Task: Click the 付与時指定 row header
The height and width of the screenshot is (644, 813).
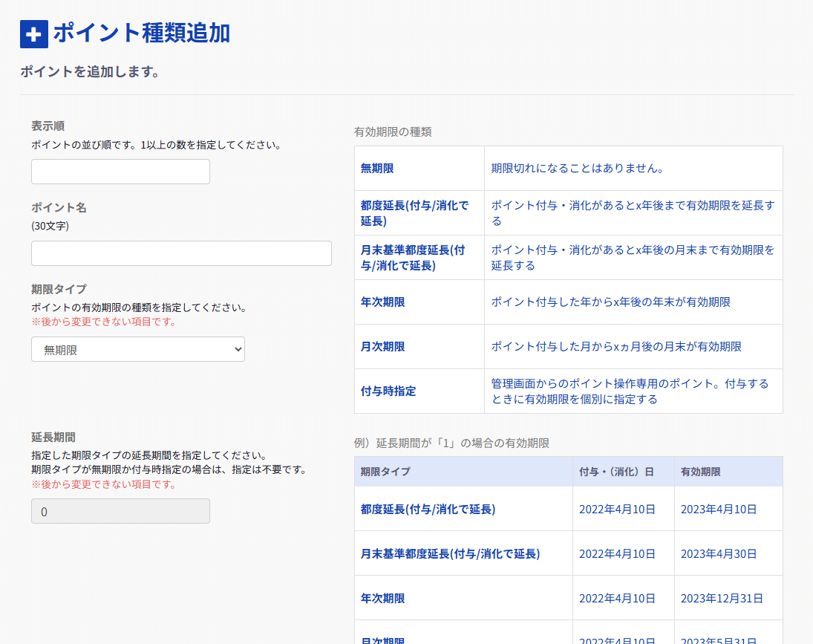Action: click(x=388, y=391)
